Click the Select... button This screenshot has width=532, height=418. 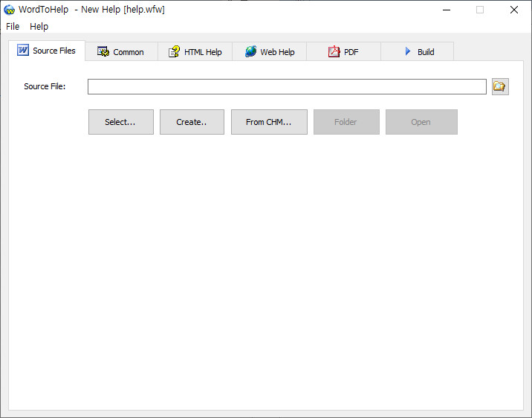[x=121, y=122]
